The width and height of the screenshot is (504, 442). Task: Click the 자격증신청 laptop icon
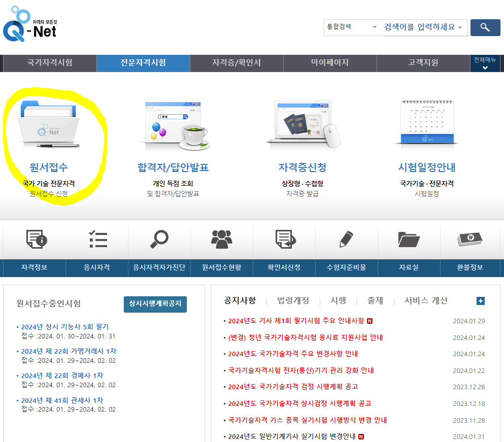tap(304, 124)
